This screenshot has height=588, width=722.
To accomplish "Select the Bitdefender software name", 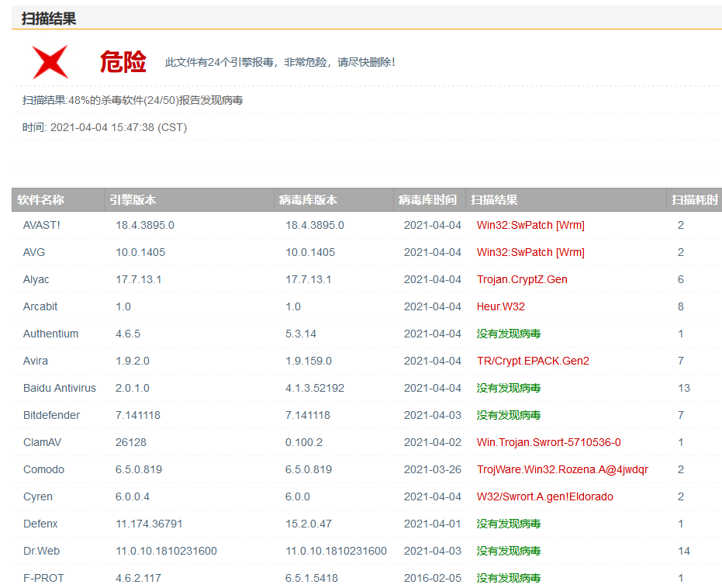I will (x=51, y=415).
